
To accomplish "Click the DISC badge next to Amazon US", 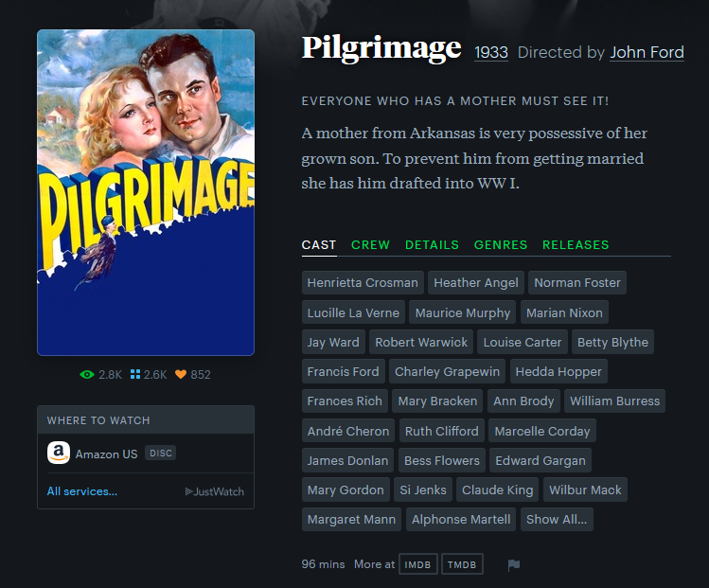I will (161, 454).
